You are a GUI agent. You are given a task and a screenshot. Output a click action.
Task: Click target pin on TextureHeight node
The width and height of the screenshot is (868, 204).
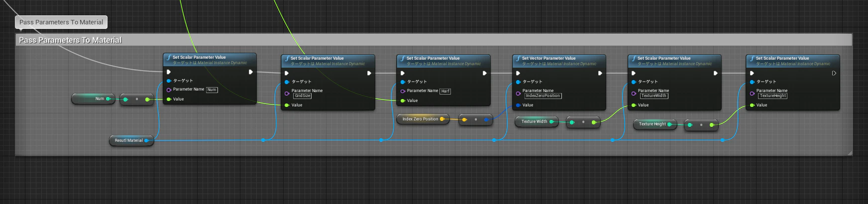click(752, 82)
